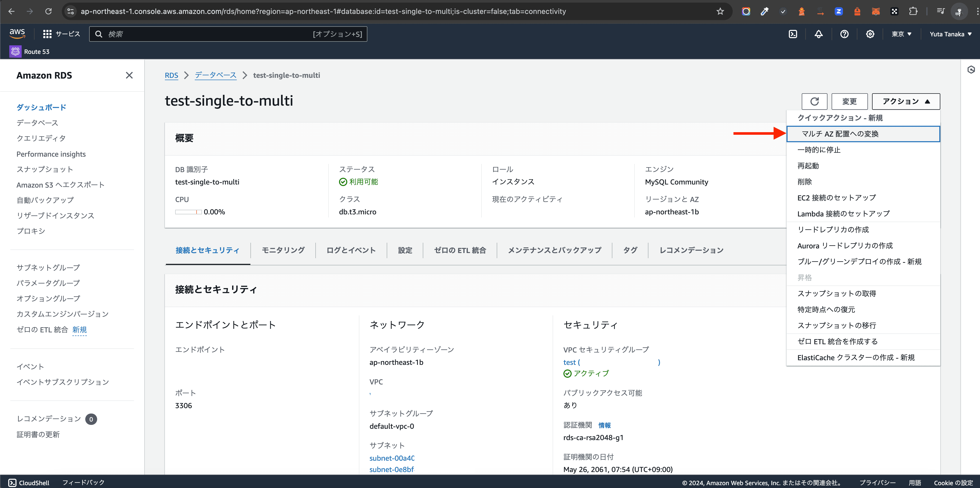Open CloudShell icon in top navigation bar
The height and width of the screenshot is (488, 980).
[x=793, y=34]
